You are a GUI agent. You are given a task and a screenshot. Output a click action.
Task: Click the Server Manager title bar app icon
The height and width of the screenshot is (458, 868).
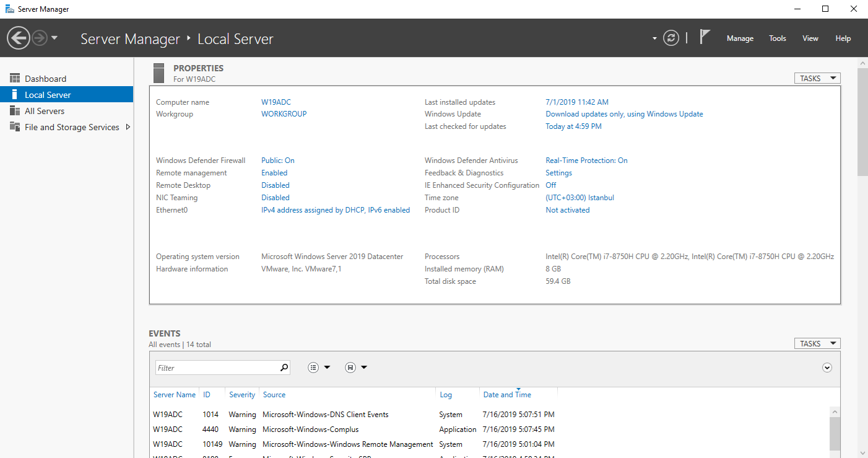tap(9, 9)
